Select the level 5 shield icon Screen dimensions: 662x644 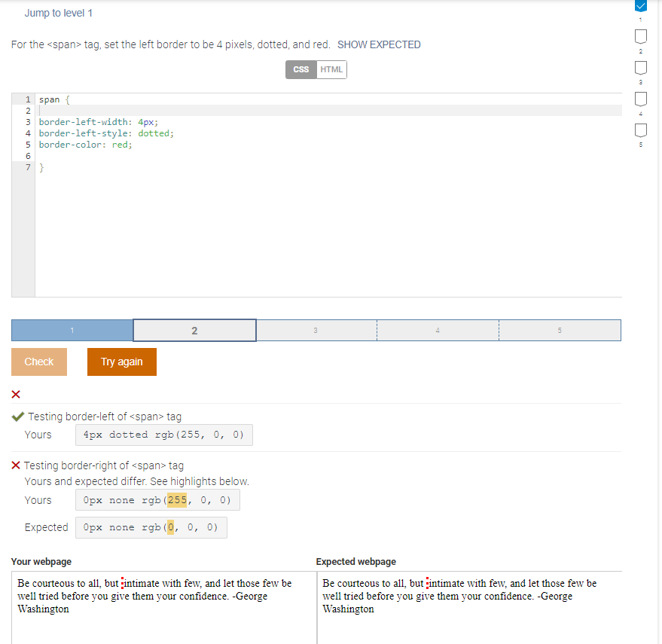(640, 130)
